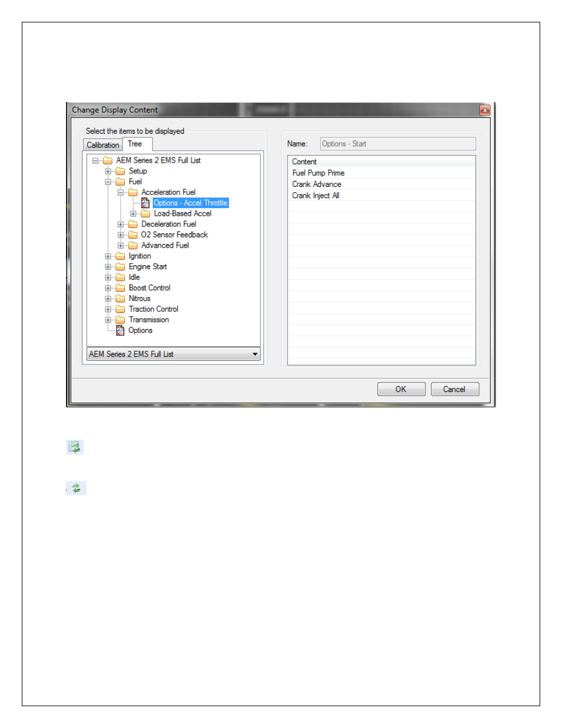Expand the Load-Based Accel node
This screenshot has height=728, width=562.
click(133, 213)
